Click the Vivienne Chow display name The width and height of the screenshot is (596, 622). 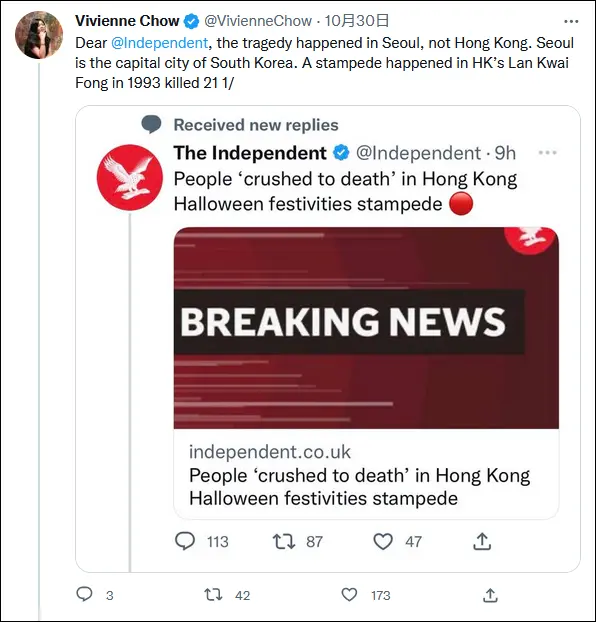click(x=127, y=21)
